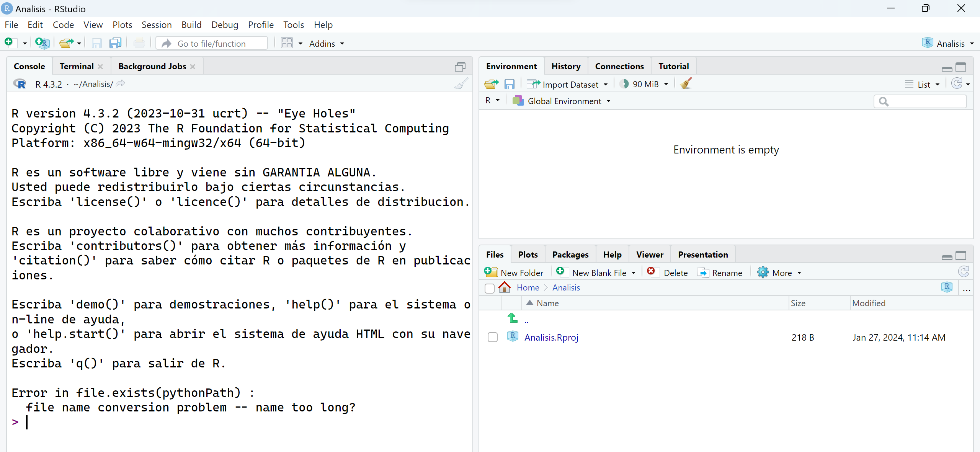Open the Analisis.Rproj file link
This screenshot has height=452, width=980.
[551, 337]
